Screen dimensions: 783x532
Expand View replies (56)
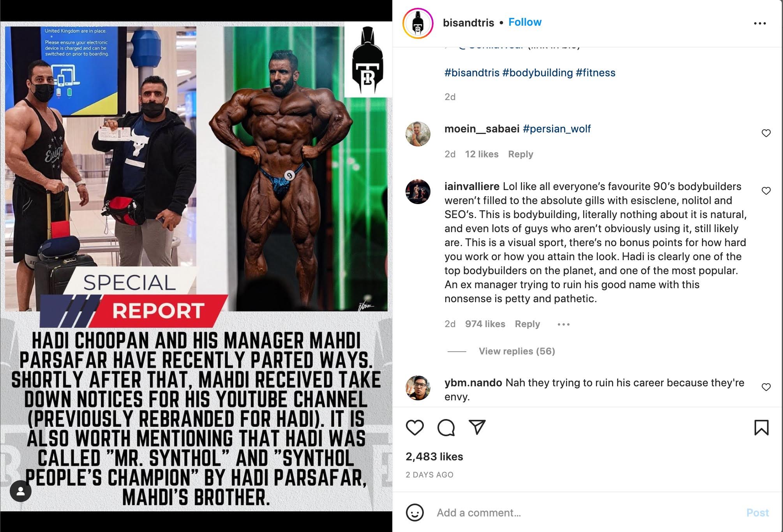[x=517, y=351]
